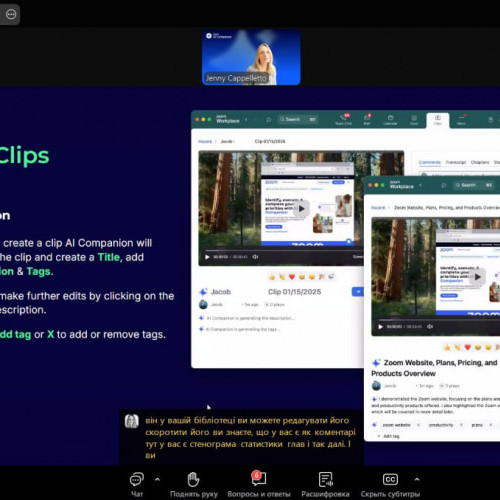The width and height of the screenshot is (500, 500).
Task: Remove the productivity tag
Action: (x=461, y=425)
